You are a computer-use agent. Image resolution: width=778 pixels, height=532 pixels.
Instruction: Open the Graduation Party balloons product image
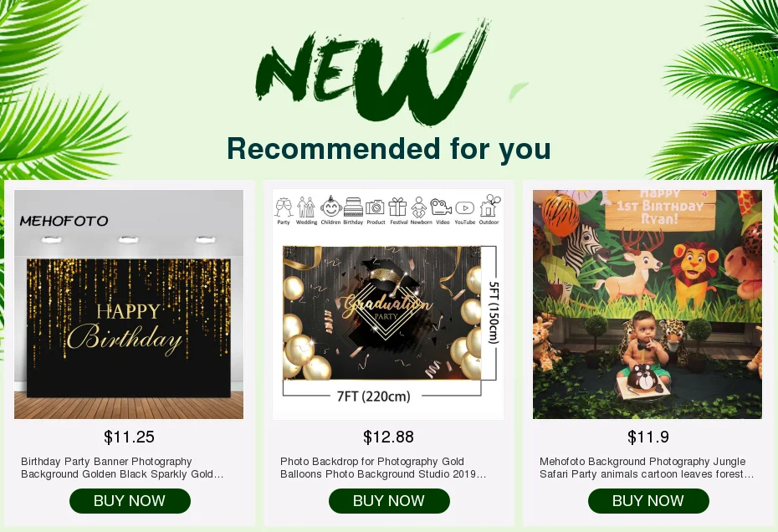(x=388, y=304)
